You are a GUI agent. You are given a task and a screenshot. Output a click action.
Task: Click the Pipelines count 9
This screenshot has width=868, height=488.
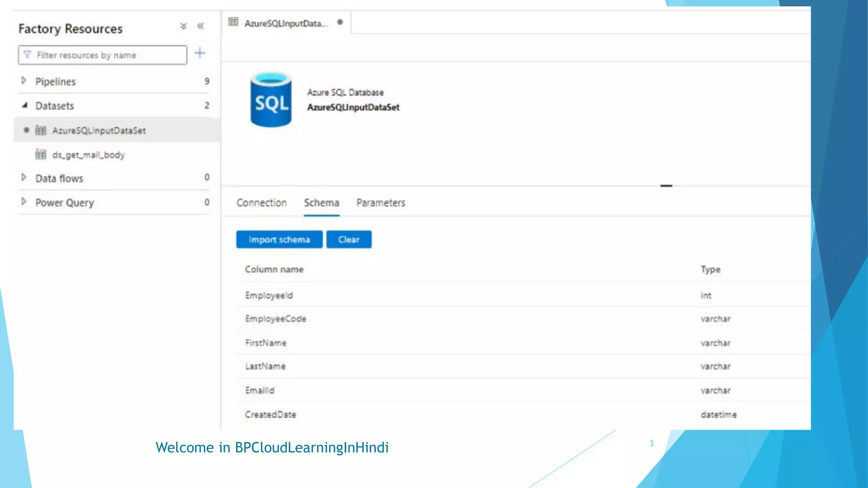coord(207,81)
